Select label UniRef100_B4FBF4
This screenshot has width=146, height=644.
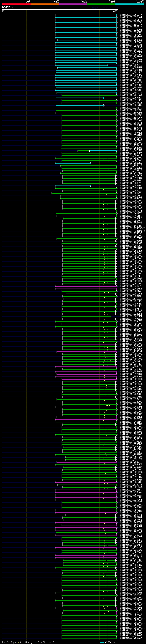point(131,53)
